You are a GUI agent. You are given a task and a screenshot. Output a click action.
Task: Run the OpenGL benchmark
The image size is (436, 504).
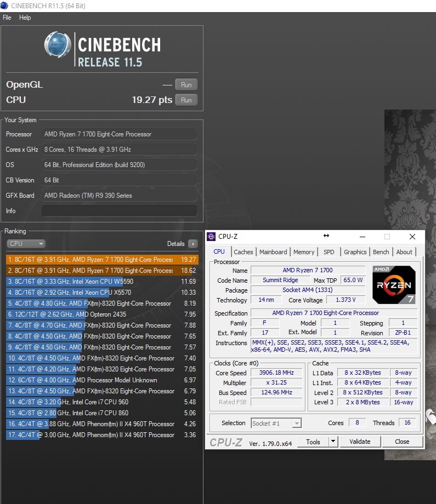[x=186, y=85]
